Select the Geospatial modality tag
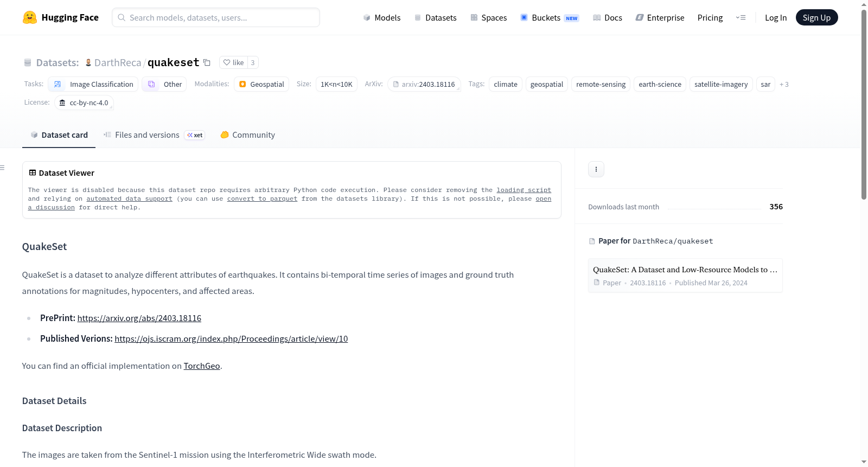 261,84
